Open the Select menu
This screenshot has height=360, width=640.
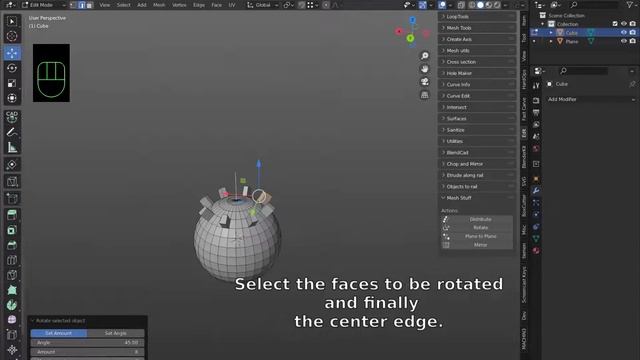pyautogui.click(x=124, y=5)
